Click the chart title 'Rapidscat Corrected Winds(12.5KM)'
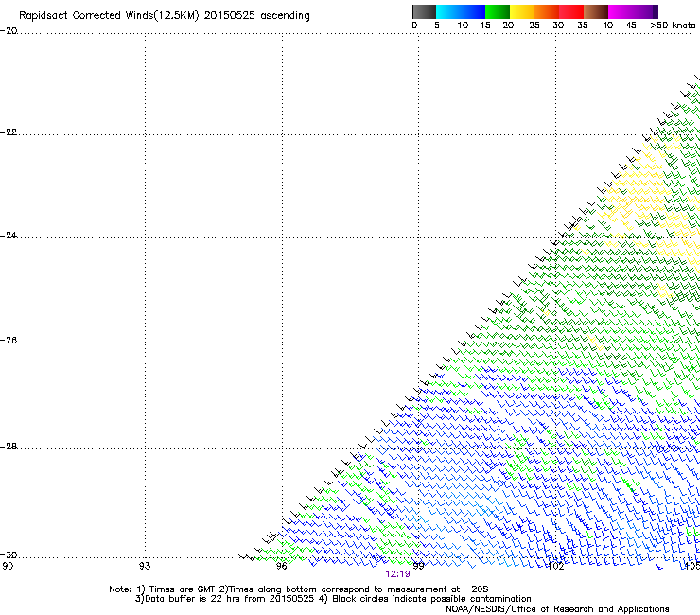Image resolution: width=700 pixels, height=615 pixels. click(x=109, y=16)
